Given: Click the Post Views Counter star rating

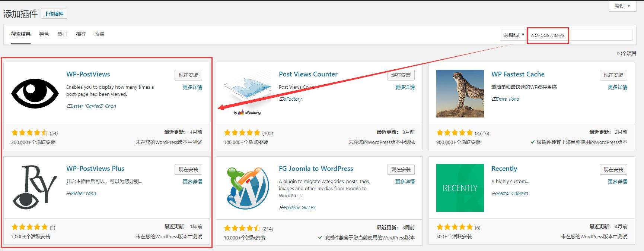Looking at the screenshot, I should 242,133.
